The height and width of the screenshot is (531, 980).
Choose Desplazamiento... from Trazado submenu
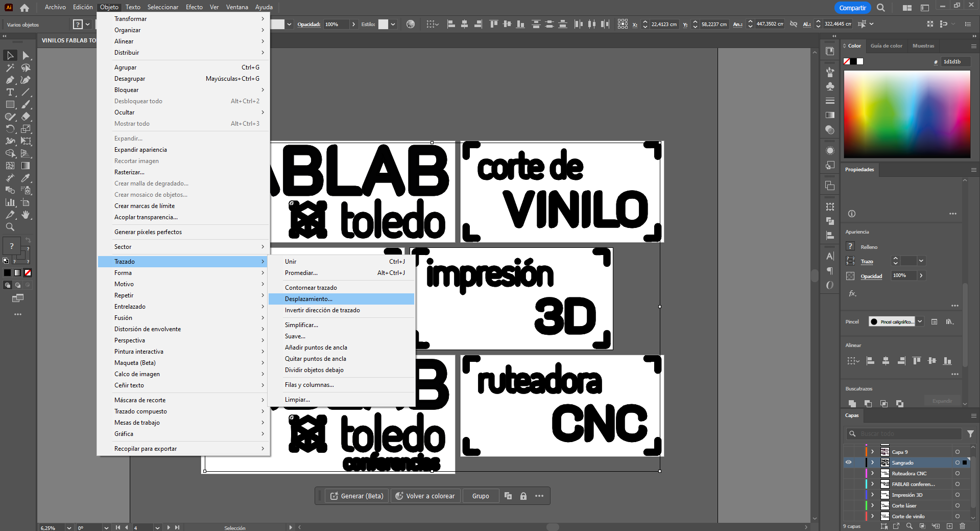341,299
